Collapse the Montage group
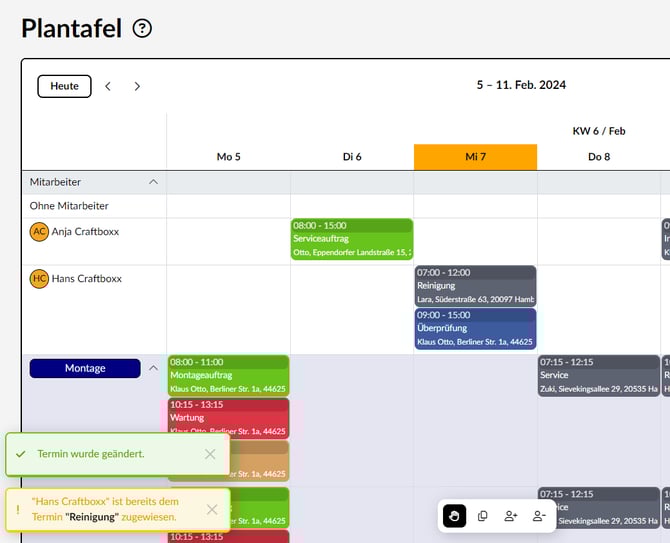670x543 pixels. [153, 368]
